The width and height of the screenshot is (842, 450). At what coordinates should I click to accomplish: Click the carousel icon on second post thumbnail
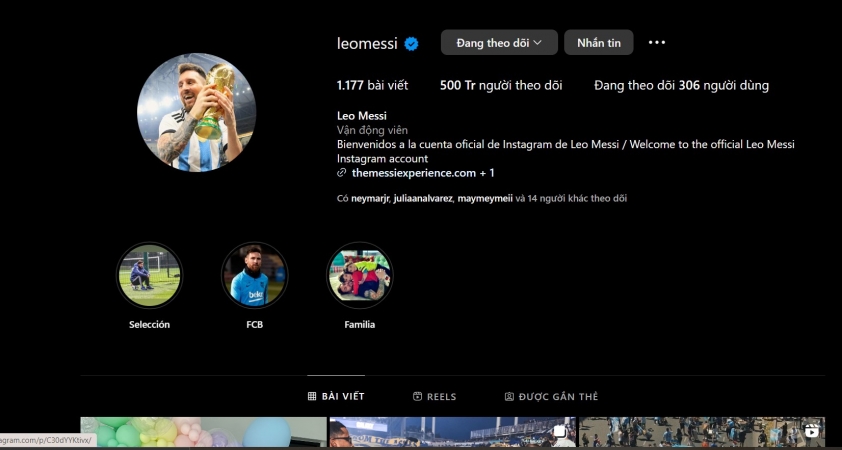pyautogui.click(x=561, y=431)
